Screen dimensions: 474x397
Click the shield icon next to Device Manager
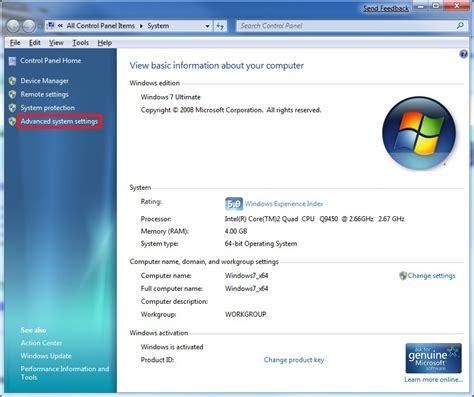12,81
